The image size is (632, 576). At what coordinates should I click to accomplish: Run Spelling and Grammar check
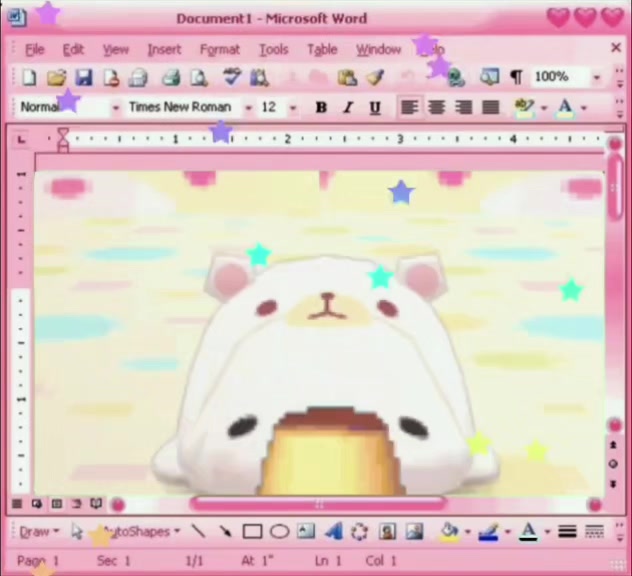click(232, 77)
